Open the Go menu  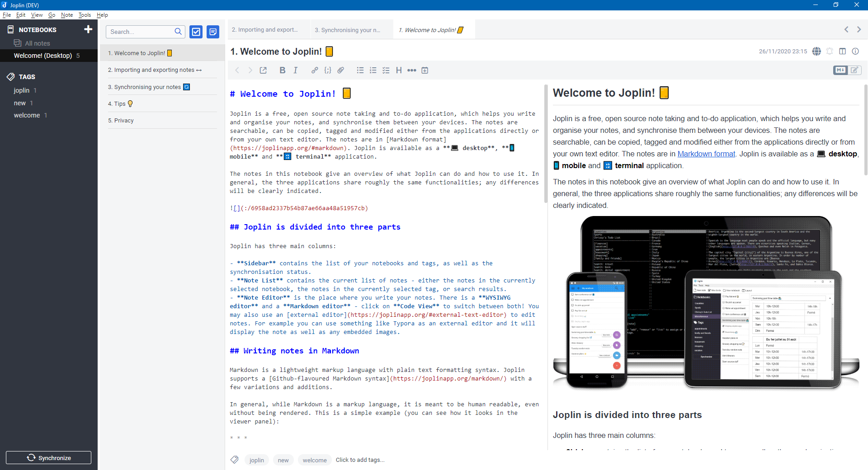(x=52, y=15)
